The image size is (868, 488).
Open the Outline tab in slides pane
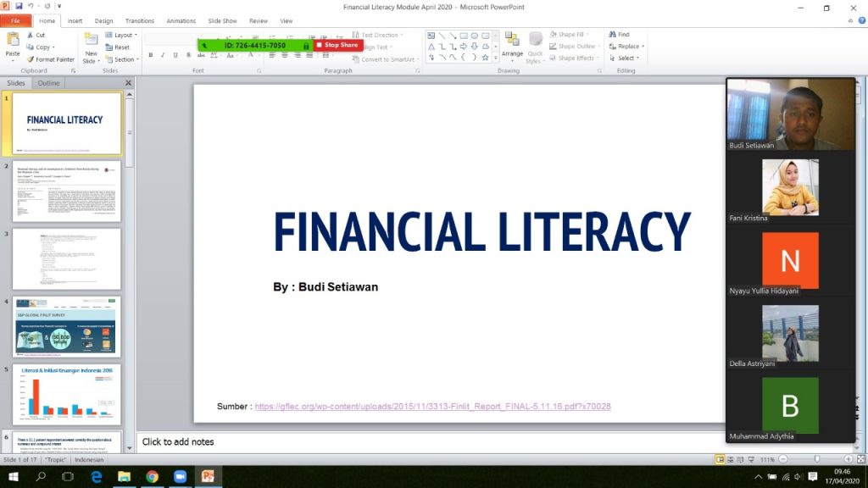point(48,83)
